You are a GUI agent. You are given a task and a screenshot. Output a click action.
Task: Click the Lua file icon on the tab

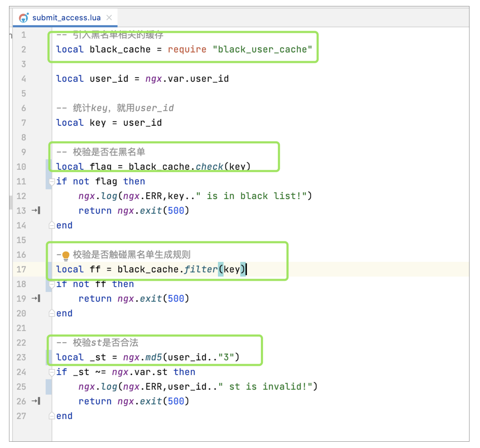tap(24, 18)
